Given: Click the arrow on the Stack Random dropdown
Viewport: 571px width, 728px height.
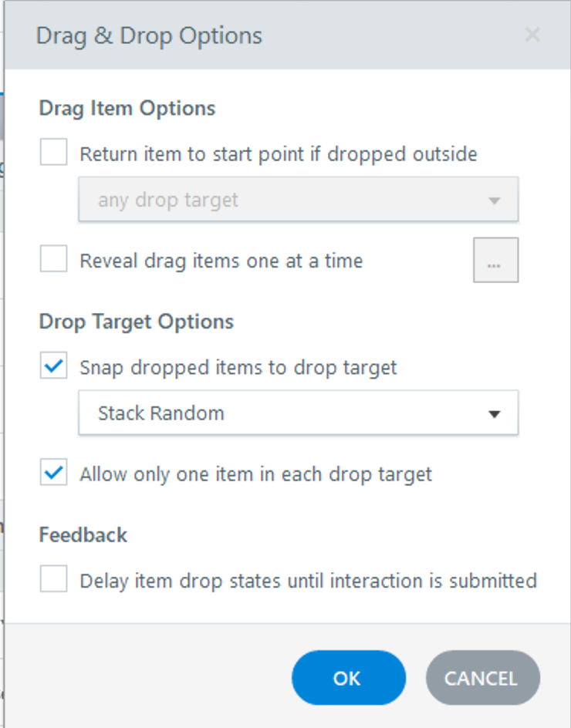Looking at the screenshot, I should coord(494,414).
